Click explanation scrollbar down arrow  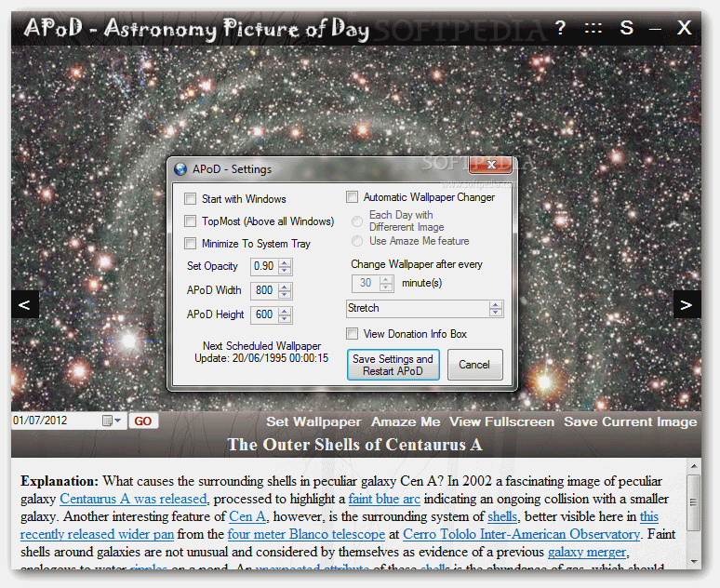(694, 562)
